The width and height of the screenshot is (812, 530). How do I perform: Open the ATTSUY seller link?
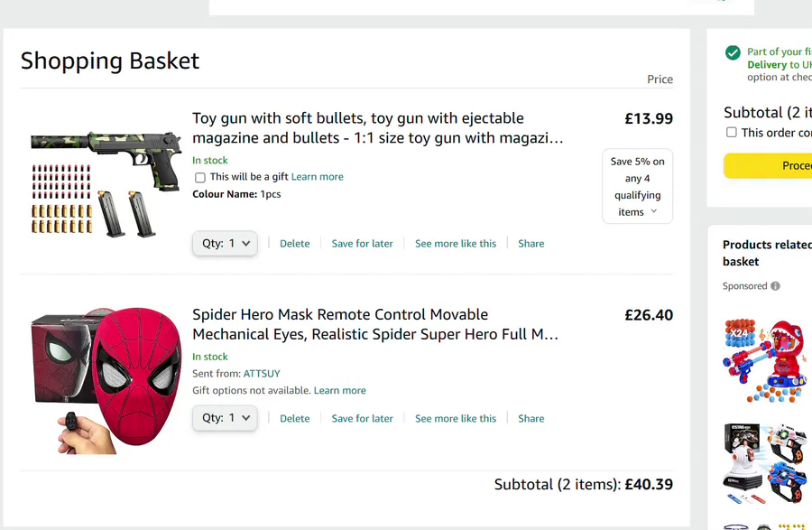pos(262,374)
